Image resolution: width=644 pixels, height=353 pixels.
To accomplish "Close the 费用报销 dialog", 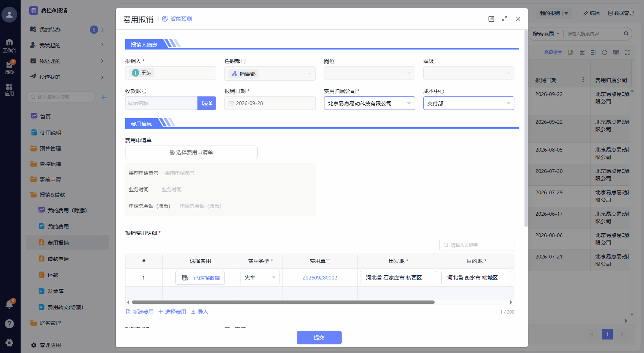I will point(518,19).
